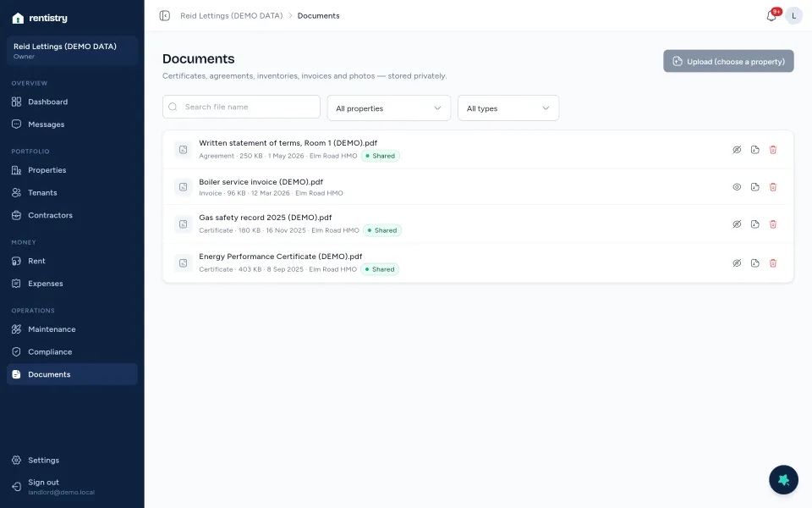The width and height of the screenshot is (812, 508).
Task: Unshare Written statement of terms via eye icon
Action: pyautogui.click(x=737, y=150)
